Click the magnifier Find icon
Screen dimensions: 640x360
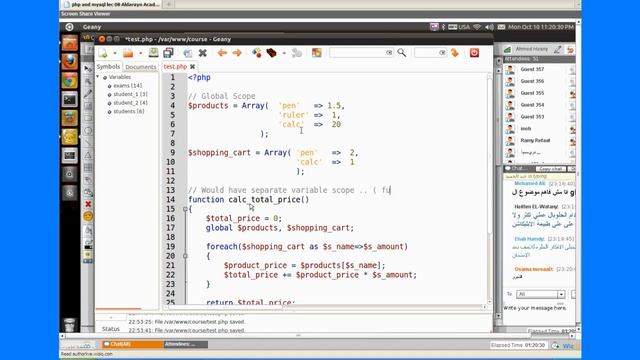[x=402, y=53]
